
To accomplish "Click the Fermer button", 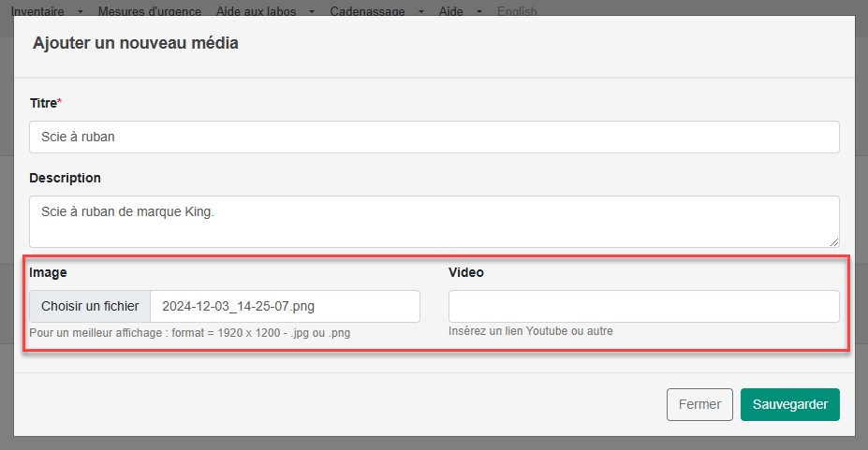I will (699, 404).
